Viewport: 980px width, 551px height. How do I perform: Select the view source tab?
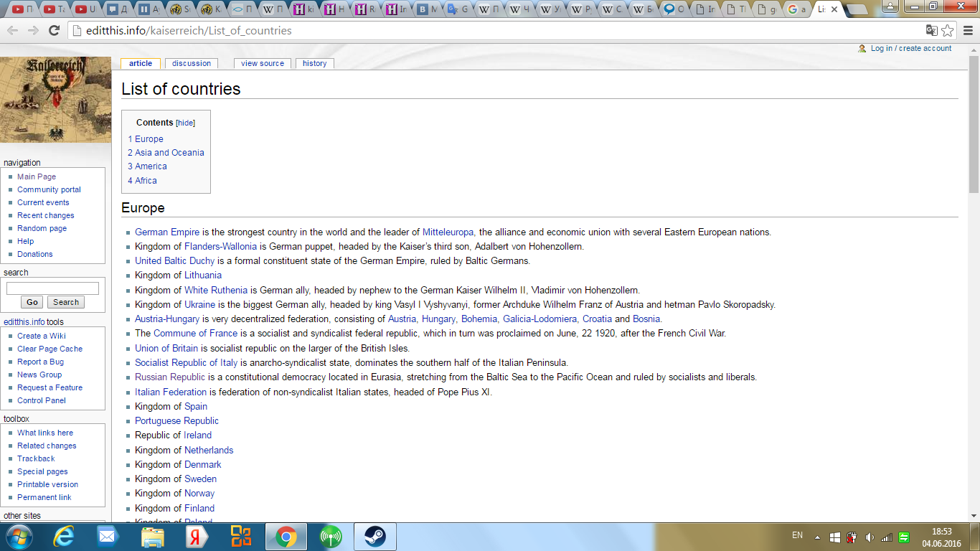(x=263, y=63)
